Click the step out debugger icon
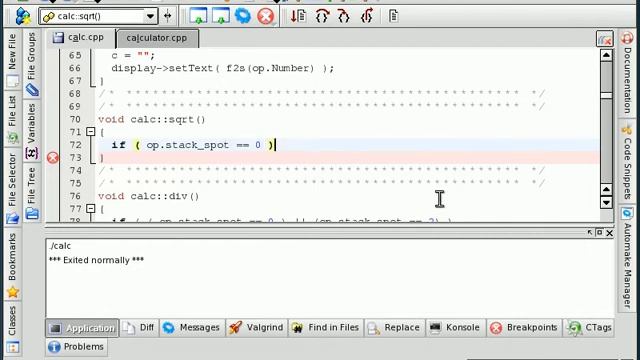Viewport: 640px width, 360px height. 367,16
